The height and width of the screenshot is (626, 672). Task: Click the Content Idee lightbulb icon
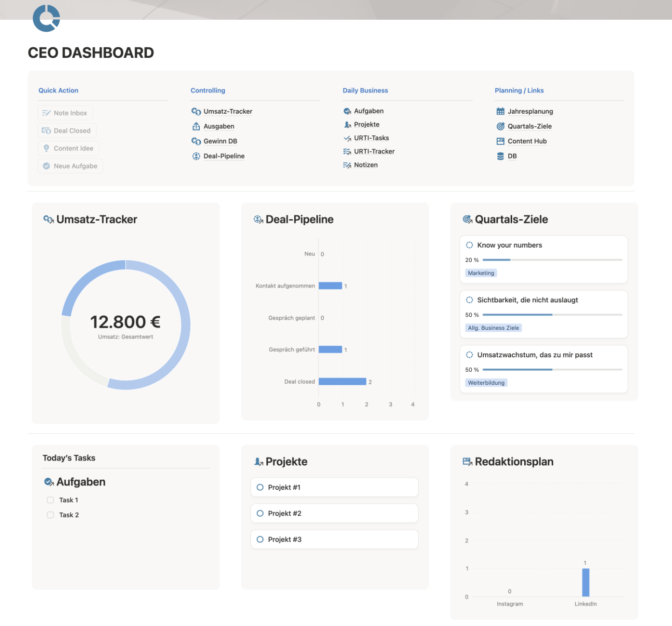point(46,148)
